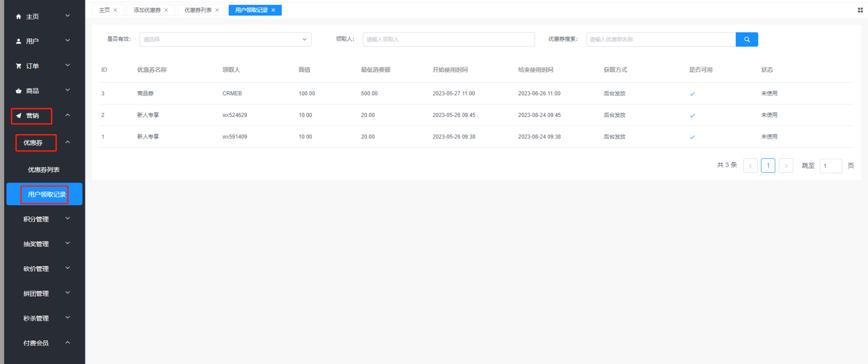
Task: Click the grid icon at top right
Action: coord(860,10)
